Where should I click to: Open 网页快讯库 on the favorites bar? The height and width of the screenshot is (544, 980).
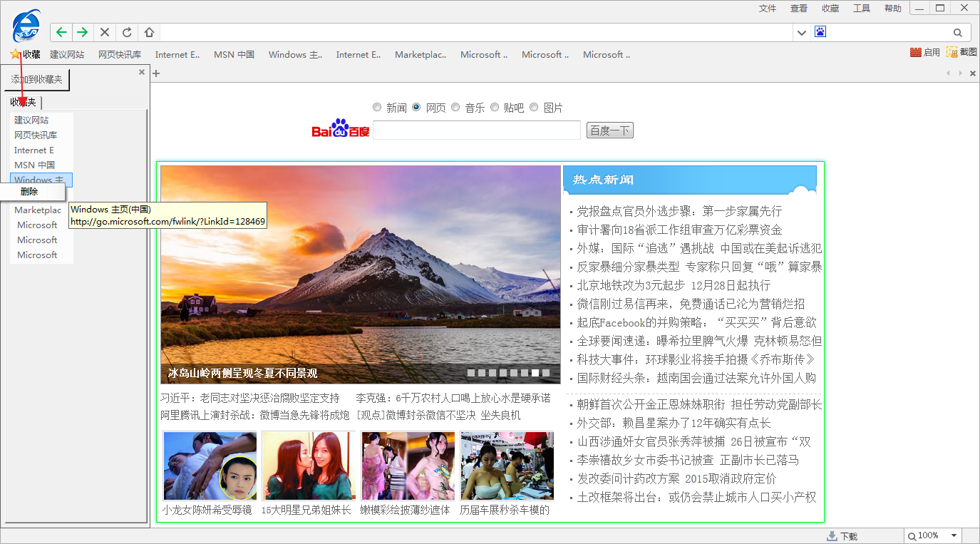point(120,54)
